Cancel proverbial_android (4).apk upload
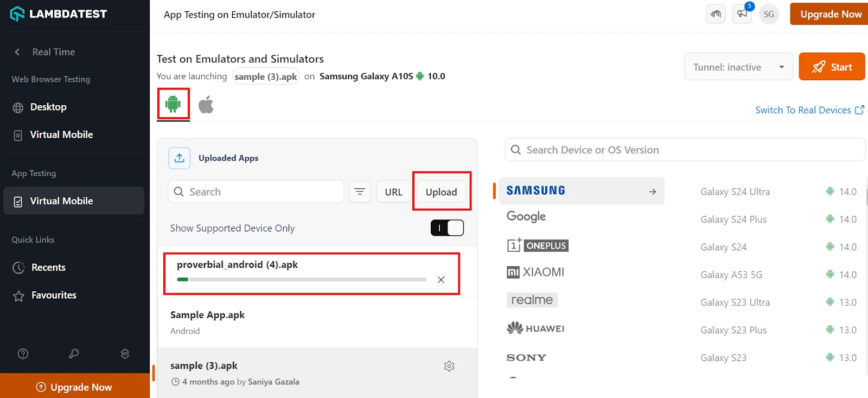 (x=441, y=280)
